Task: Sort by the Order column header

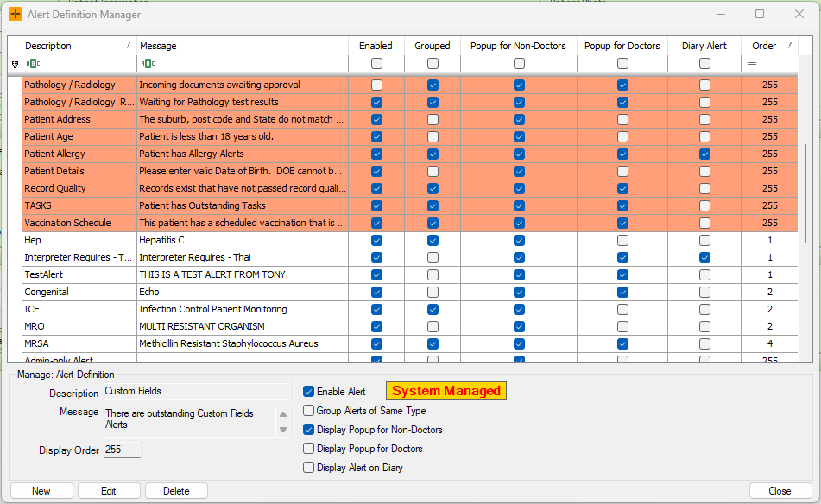Action: click(x=764, y=46)
